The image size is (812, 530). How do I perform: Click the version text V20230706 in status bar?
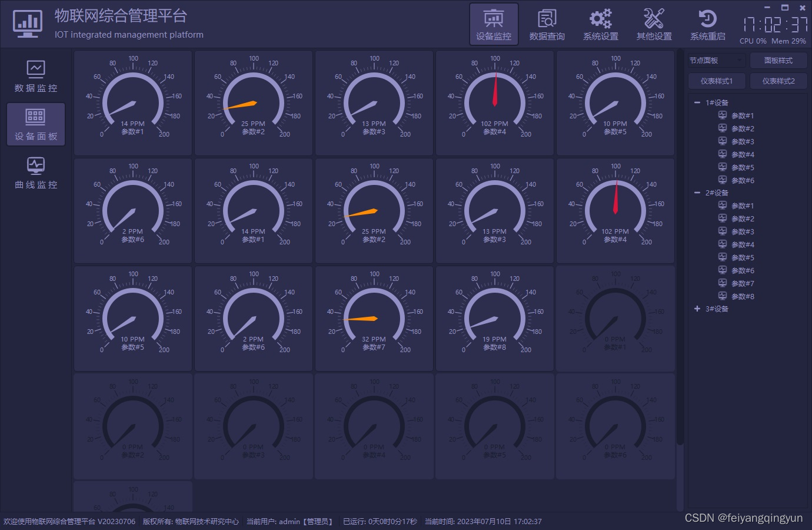[x=117, y=522]
